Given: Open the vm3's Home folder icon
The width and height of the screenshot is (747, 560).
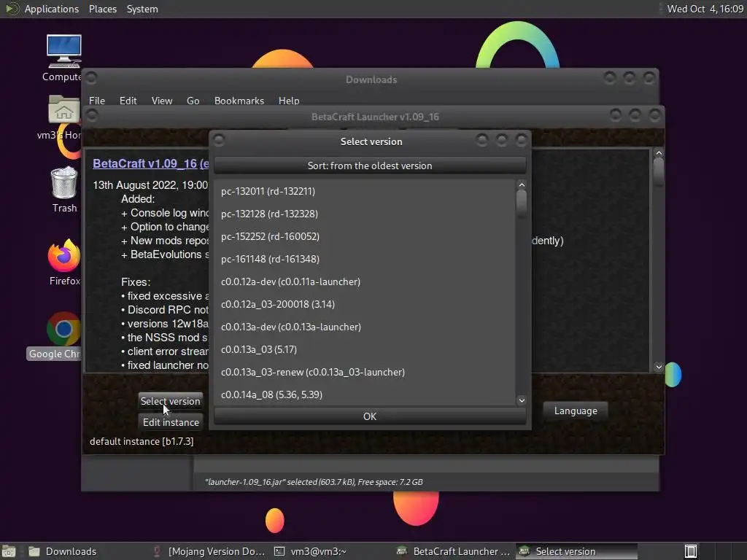Looking at the screenshot, I should click(x=64, y=109).
